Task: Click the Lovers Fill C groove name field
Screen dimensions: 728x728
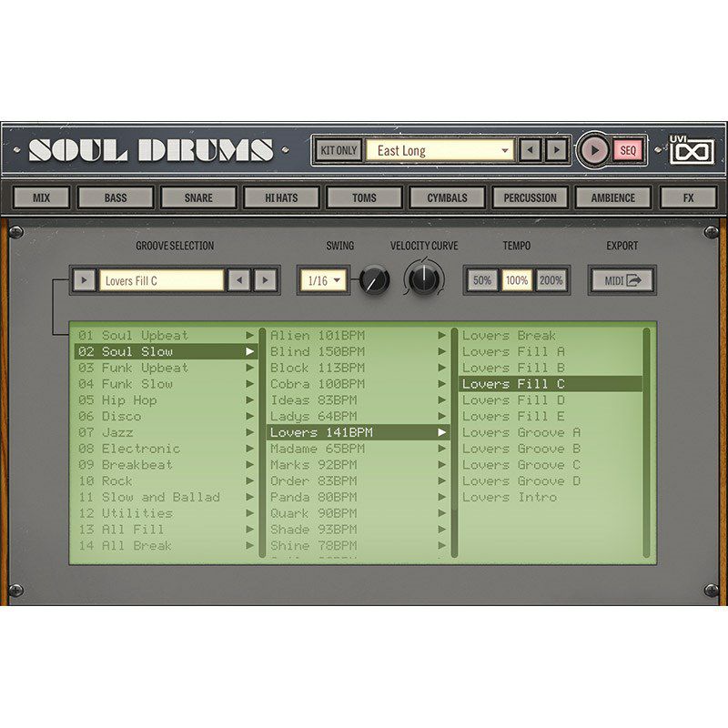Action: coord(162,280)
